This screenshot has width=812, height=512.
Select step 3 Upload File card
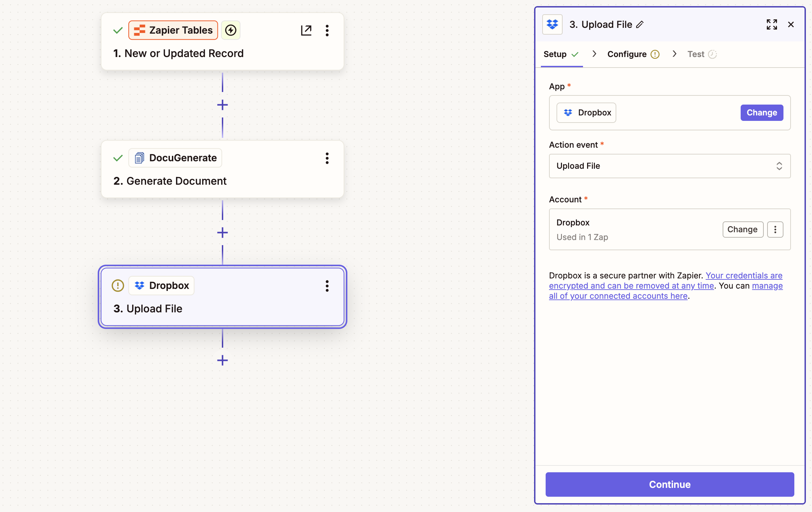tap(223, 297)
